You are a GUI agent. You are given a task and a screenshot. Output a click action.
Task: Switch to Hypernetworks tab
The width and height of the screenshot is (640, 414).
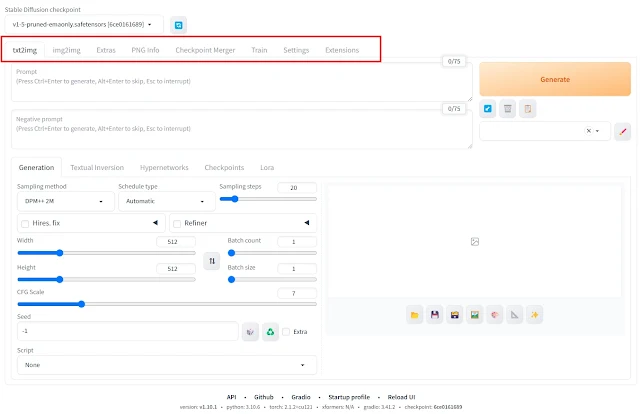(x=164, y=168)
